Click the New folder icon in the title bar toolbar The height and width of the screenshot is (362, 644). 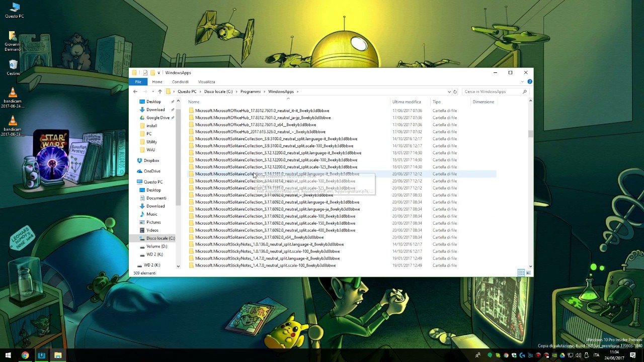click(152, 72)
